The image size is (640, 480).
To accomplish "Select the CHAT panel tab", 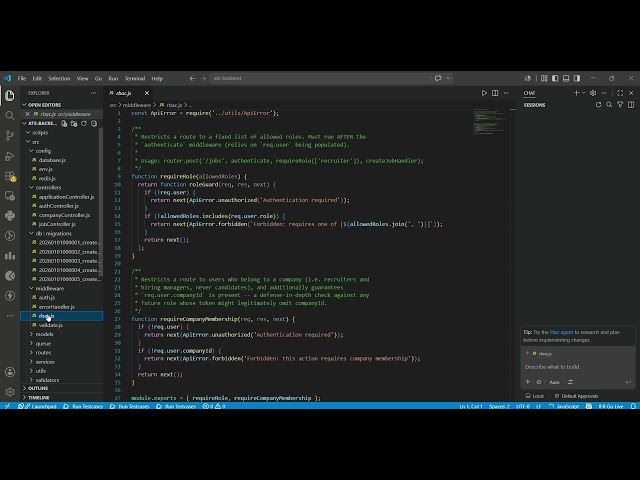I will [529, 93].
